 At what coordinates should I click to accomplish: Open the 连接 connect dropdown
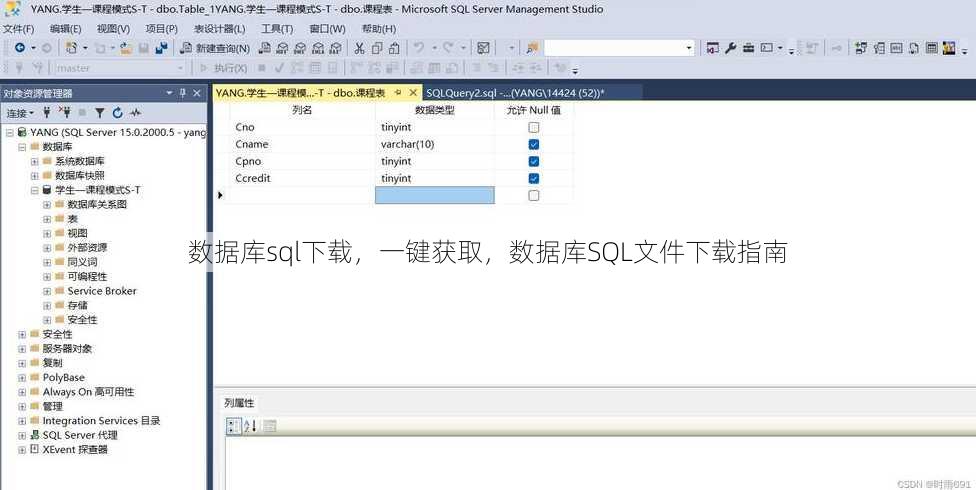pyautogui.click(x=20, y=113)
